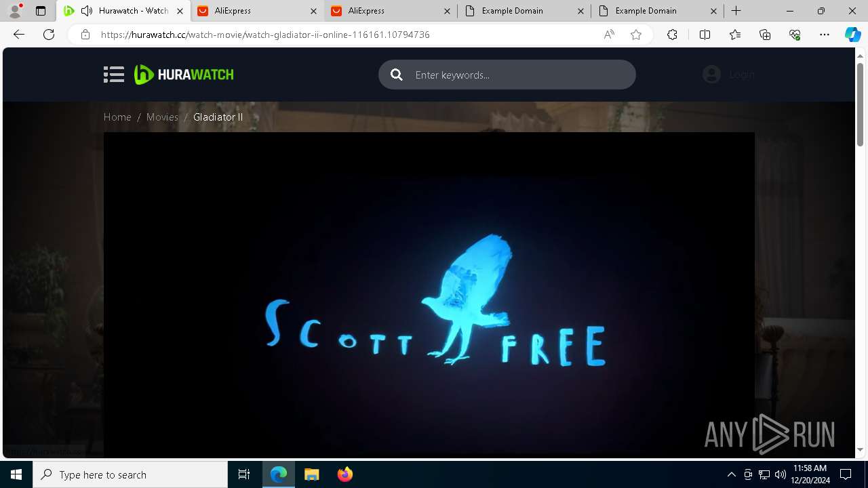Viewport: 868px width, 488px height.
Task: Open the browser profile icon
Action: coord(15,11)
